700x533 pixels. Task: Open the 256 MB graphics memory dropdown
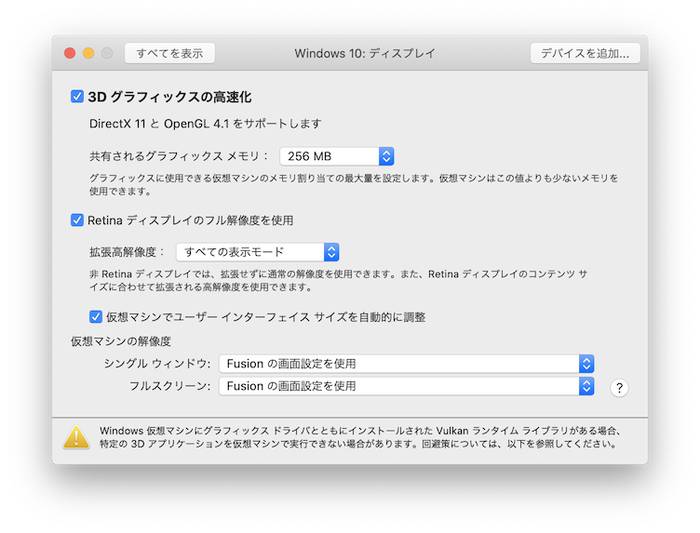pyautogui.click(x=337, y=156)
